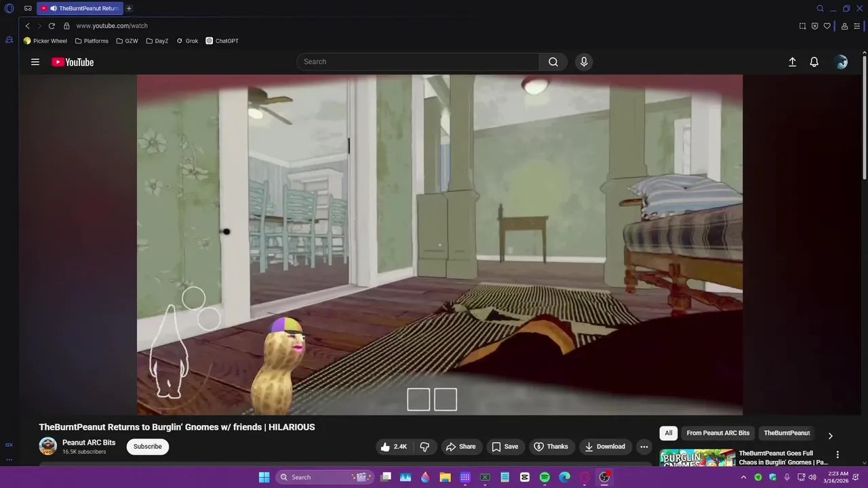View site info padlock icon

tap(66, 26)
